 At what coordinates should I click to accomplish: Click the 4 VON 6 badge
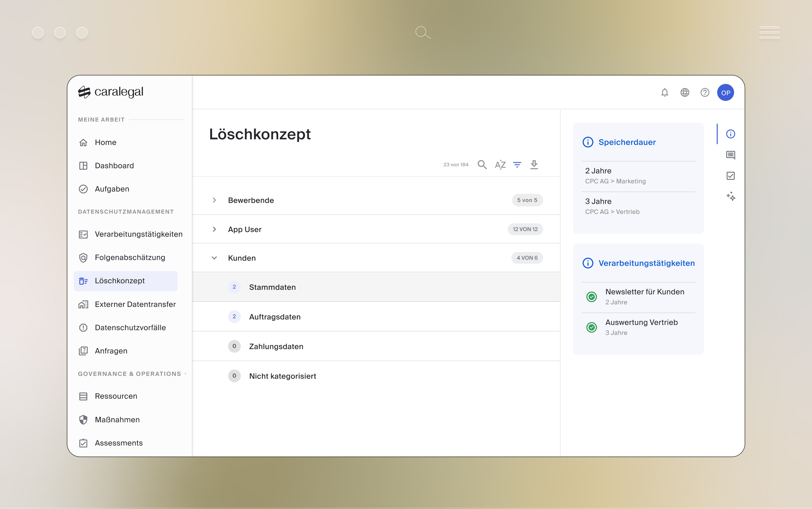(527, 258)
